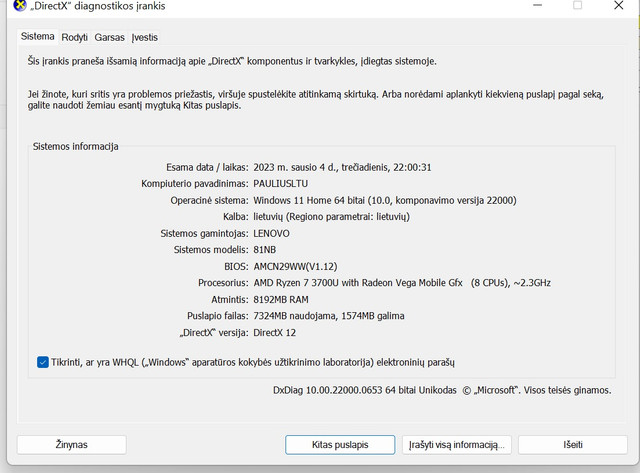640x473 pixels.
Task: Click the DirectX icon in title bar
Action: click(x=20, y=5)
